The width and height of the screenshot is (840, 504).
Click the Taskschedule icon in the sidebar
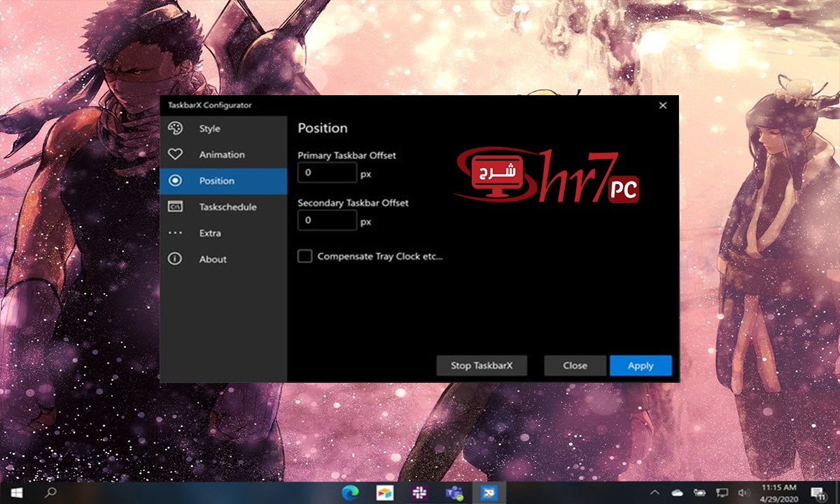click(175, 207)
